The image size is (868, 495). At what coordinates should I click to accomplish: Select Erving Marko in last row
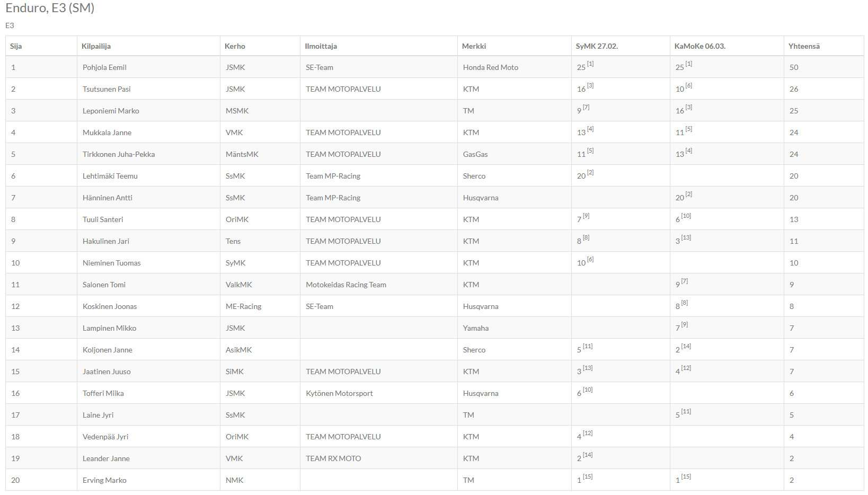(104, 480)
